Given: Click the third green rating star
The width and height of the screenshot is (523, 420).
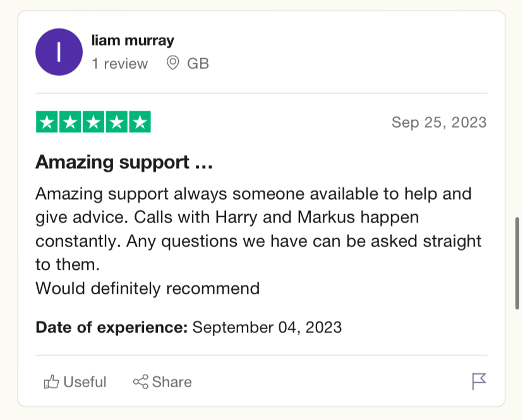Looking at the screenshot, I should point(93,122).
